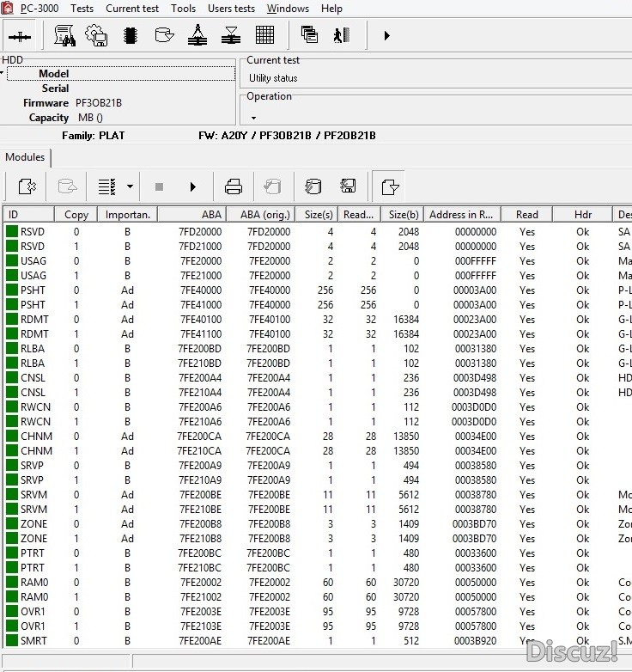
Task: Sort by the ID column header
Action: click(28, 215)
